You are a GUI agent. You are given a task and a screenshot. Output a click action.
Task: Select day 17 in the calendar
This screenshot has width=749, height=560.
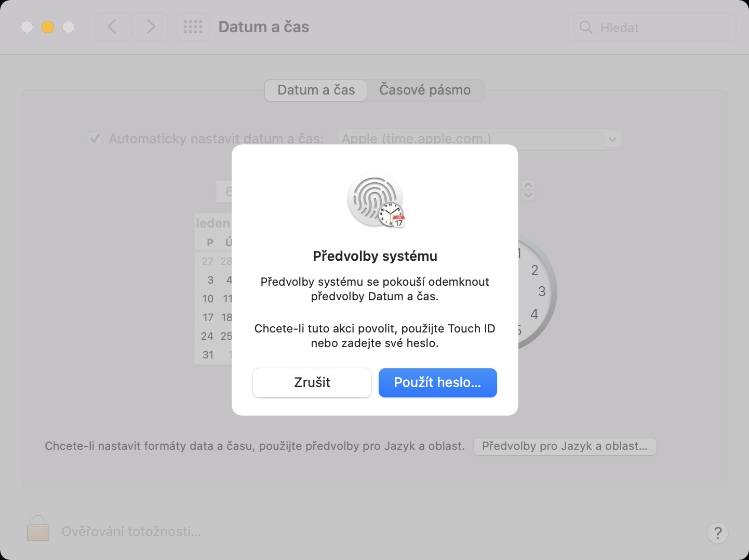pos(208,317)
